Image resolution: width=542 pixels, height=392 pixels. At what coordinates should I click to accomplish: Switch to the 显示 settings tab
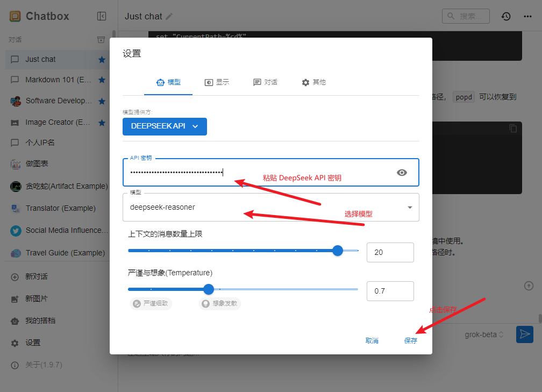click(217, 82)
